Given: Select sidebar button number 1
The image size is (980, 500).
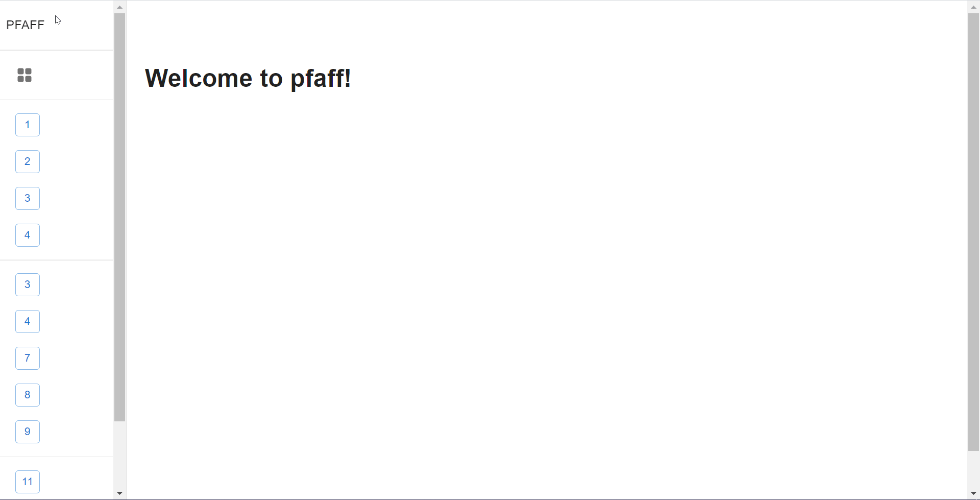Looking at the screenshot, I should pyautogui.click(x=28, y=125).
